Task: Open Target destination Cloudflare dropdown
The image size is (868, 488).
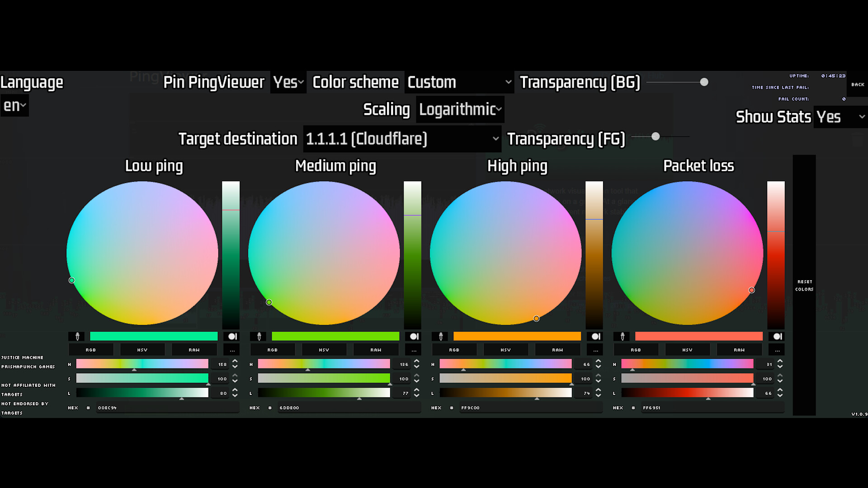Action: [402, 139]
